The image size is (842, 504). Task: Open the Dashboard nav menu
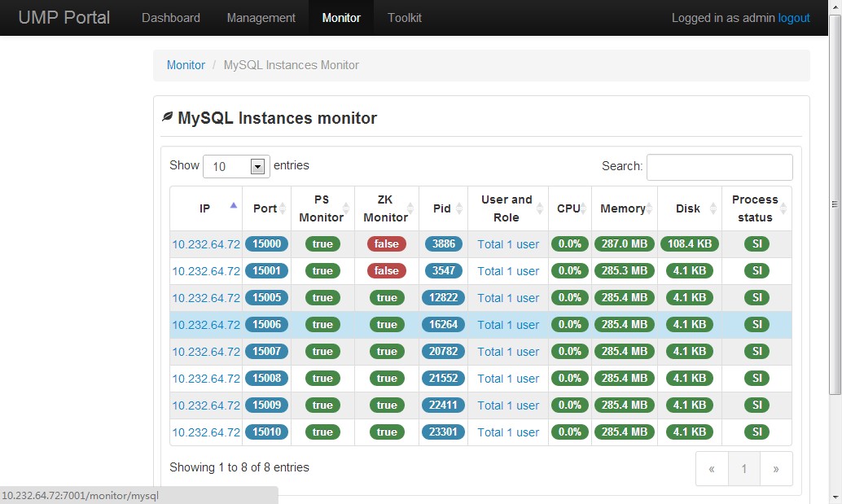[171, 18]
